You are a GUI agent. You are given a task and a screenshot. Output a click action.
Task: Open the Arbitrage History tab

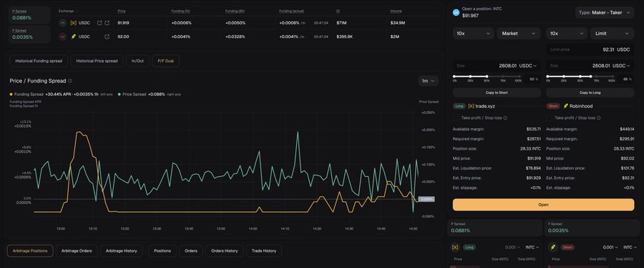click(x=121, y=251)
